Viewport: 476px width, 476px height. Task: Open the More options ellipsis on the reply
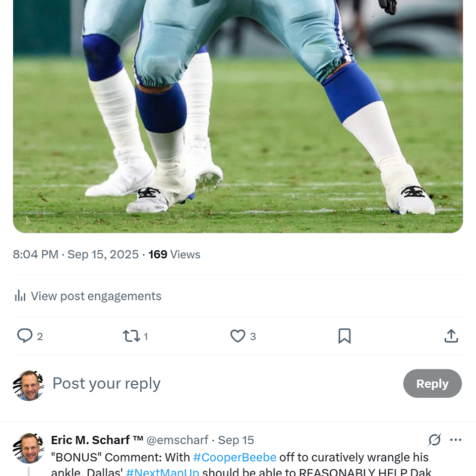click(x=456, y=440)
